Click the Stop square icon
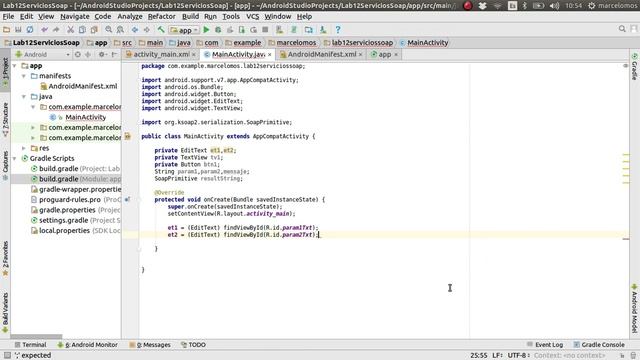Screen dimensions: 640x360 pyautogui.click(x=265, y=29)
